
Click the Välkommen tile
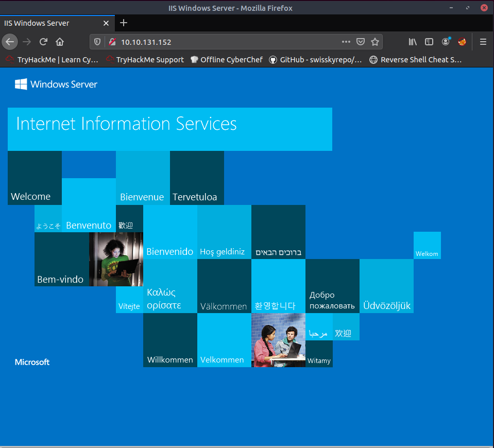[224, 286]
